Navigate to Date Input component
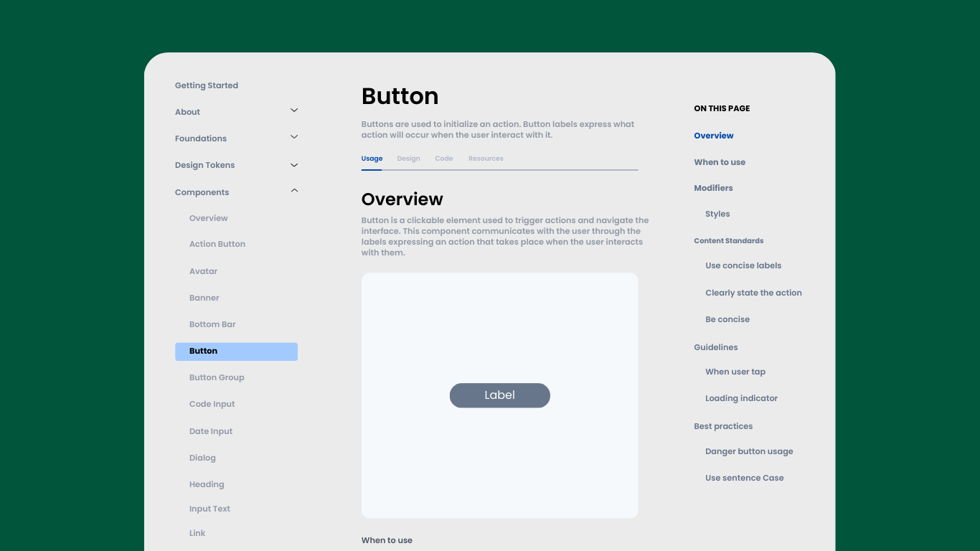Screen dimensions: 980x551 click(211, 431)
